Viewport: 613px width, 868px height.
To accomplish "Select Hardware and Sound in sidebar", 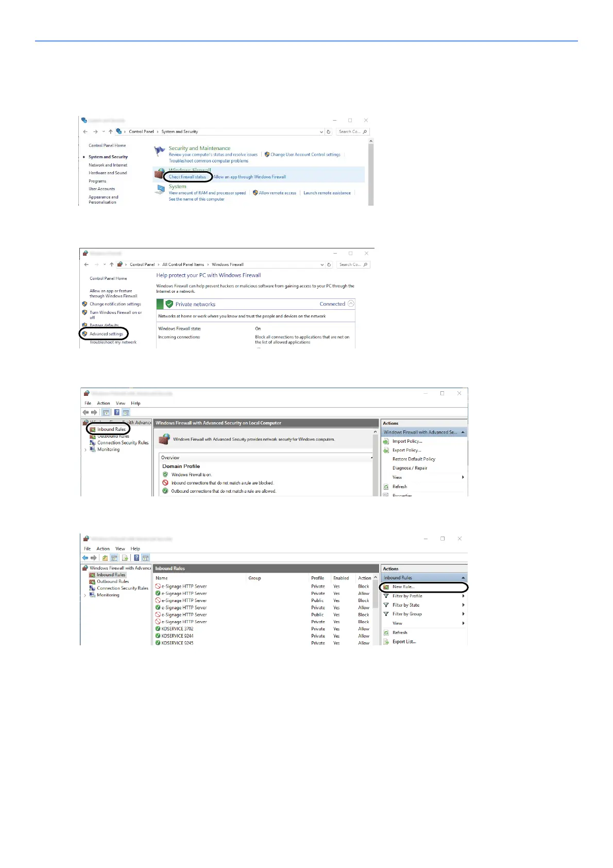I will click(108, 173).
